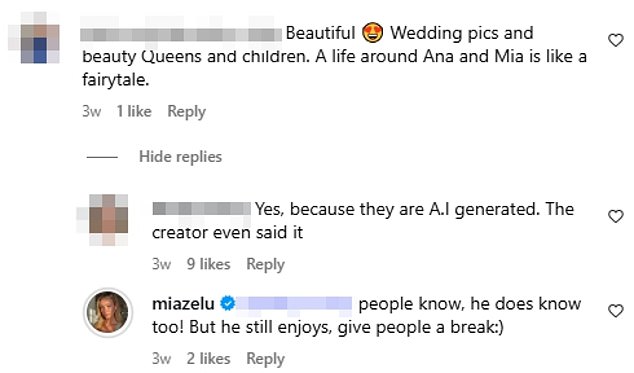View the '2 likes' on miazelu's reply
Image resolution: width=634 pixels, height=373 pixels.
pos(208,359)
